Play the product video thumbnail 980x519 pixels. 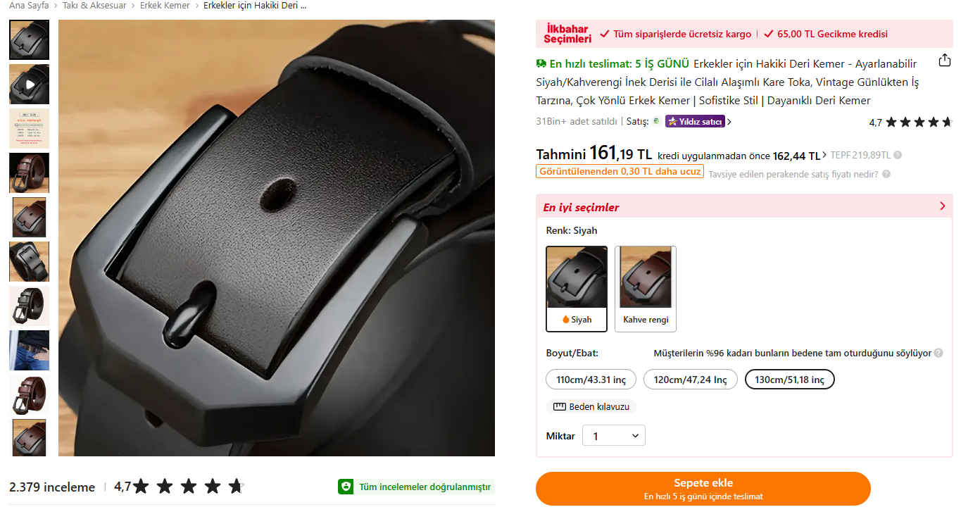[x=30, y=85]
